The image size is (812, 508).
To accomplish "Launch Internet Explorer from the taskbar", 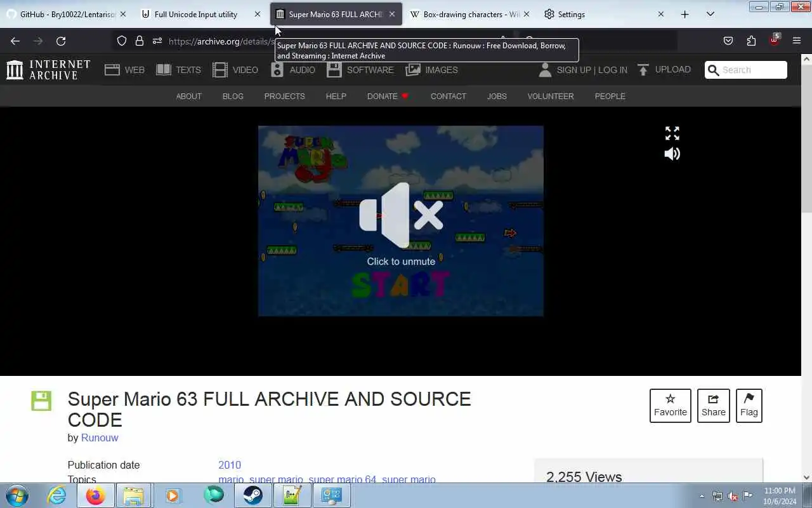I will 57,495.
